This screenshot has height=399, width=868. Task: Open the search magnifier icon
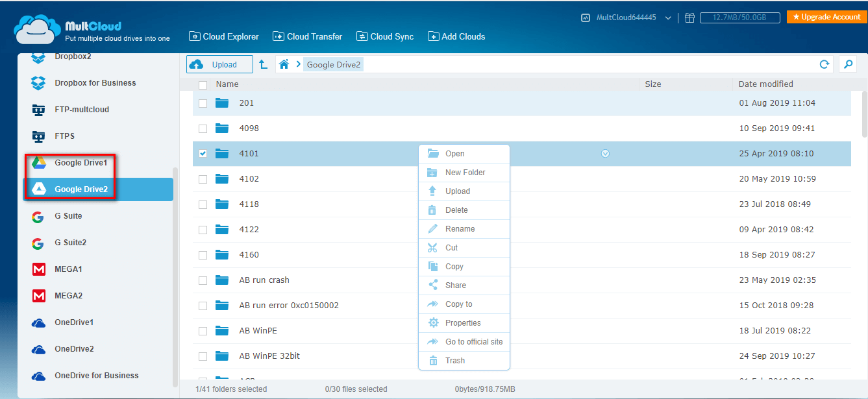tap(847, 64)
